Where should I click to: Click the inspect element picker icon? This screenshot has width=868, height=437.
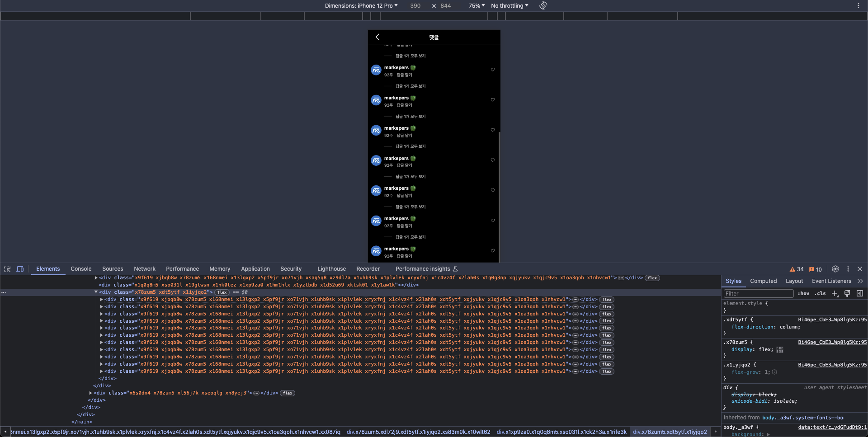[7, 269]
